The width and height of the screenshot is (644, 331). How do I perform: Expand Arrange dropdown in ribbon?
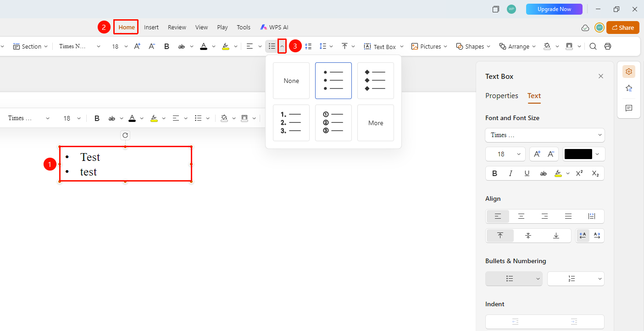pyautogui.click(x=535, y=46)
